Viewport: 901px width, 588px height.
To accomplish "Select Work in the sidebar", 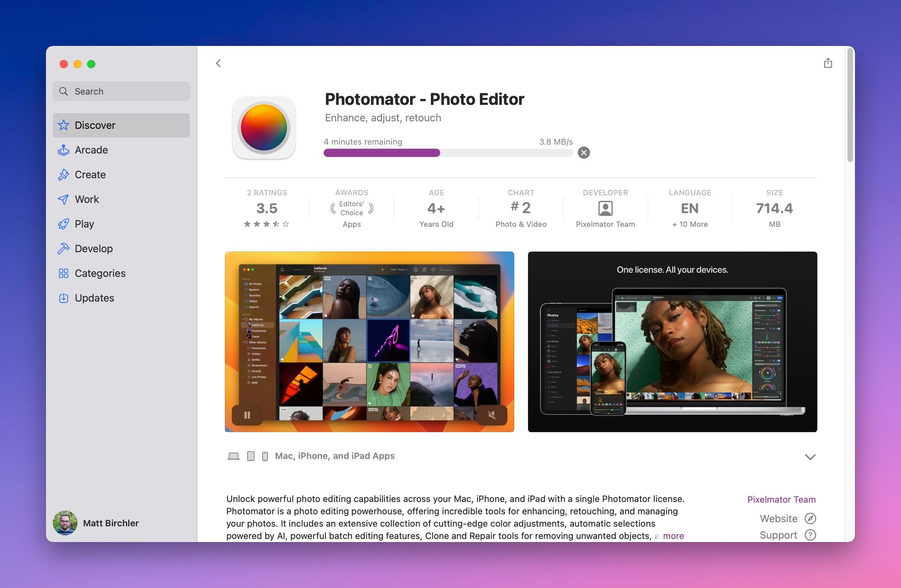I will [x=121, y=199].
